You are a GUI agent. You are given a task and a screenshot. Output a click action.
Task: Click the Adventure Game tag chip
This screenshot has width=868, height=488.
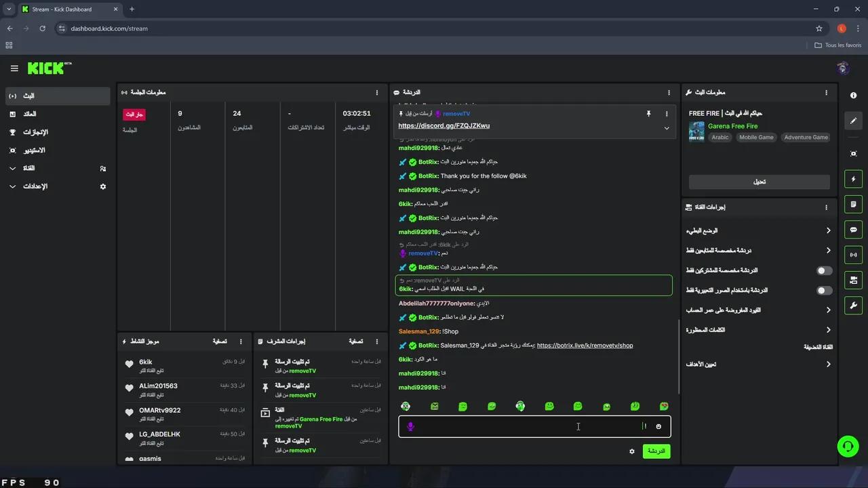coord(806,137)
